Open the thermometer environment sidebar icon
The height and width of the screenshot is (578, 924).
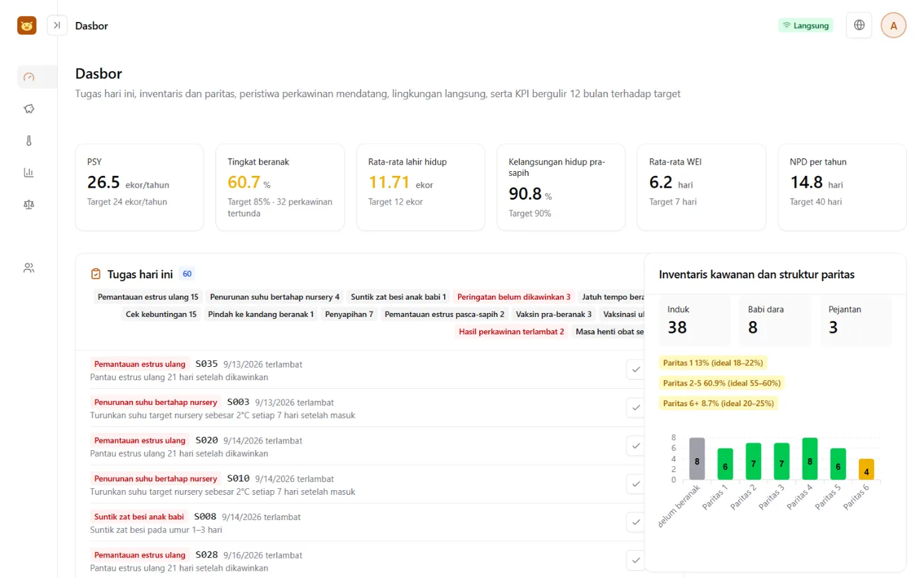29,141
